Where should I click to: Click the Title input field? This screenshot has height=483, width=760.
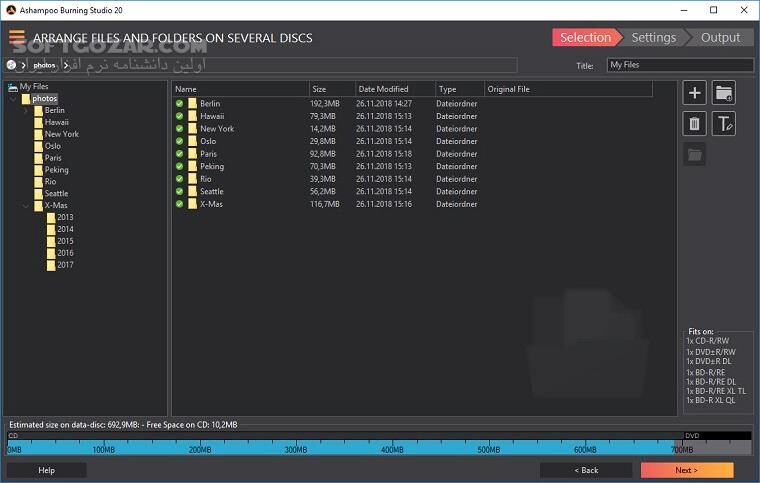[676, 65]
